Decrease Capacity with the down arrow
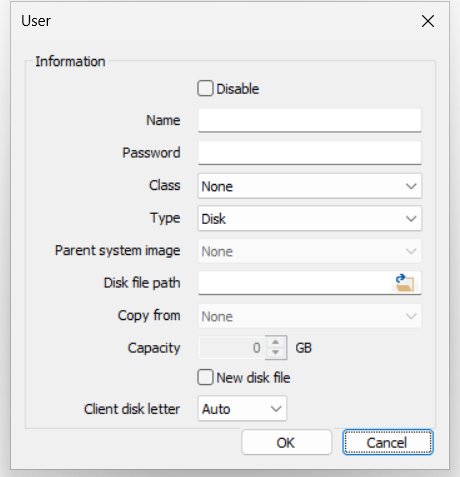The image size is (460, 477). tap(276, 353)
